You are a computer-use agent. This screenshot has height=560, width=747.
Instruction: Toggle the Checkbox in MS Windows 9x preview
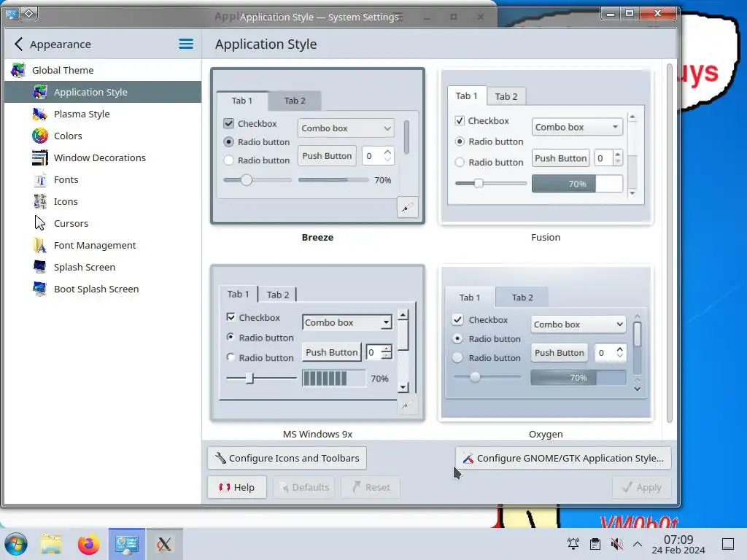coord(231,317)
